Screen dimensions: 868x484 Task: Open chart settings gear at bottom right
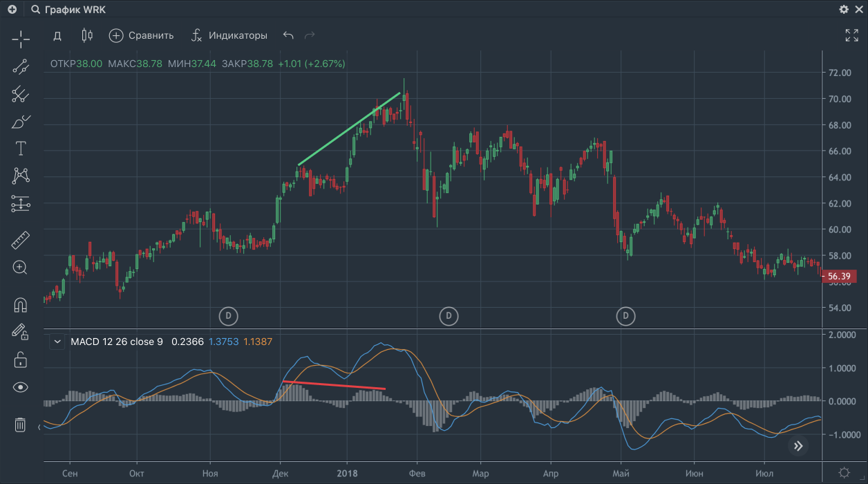(844, 473)
